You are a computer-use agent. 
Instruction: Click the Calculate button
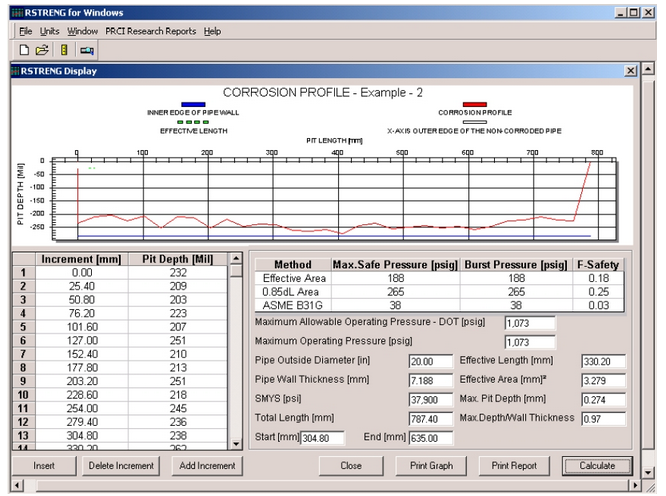597,466
